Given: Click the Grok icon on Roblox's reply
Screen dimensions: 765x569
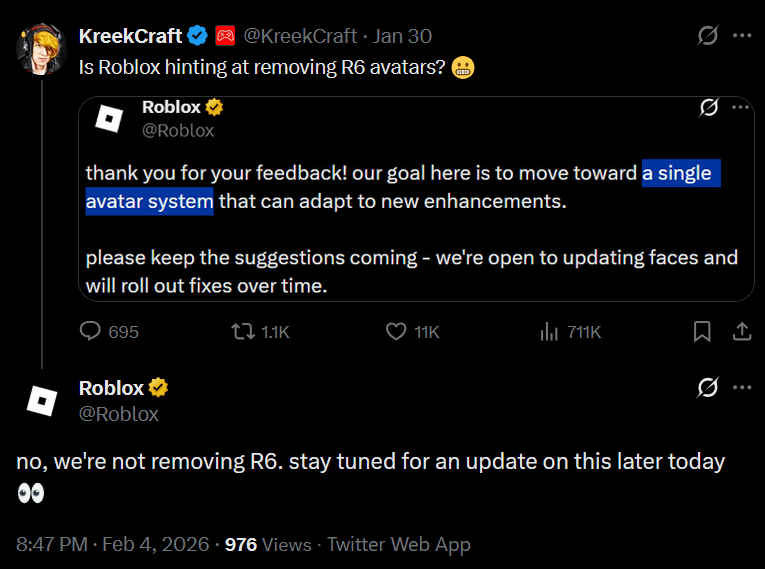Looking at the screenshot, I should [x=708, y=387].
